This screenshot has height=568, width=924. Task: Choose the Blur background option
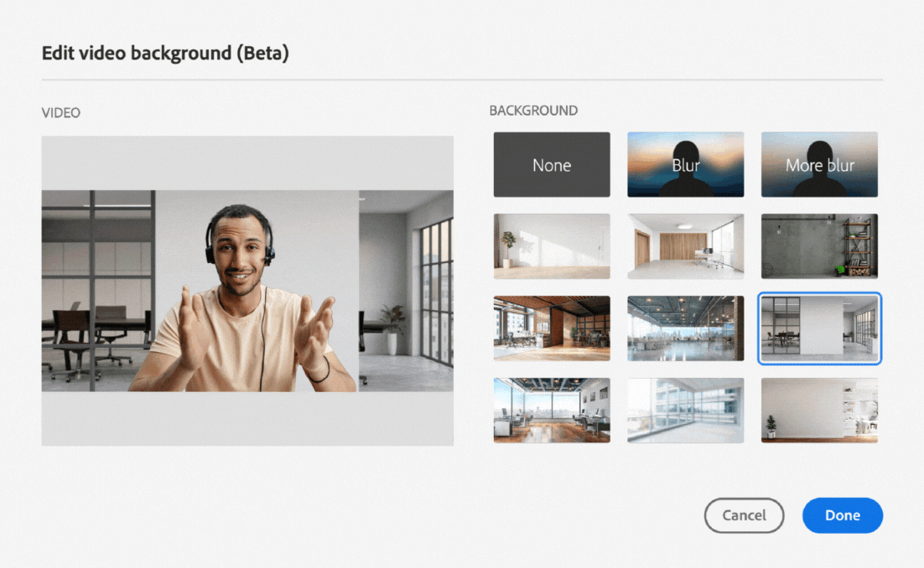(685, 164)
